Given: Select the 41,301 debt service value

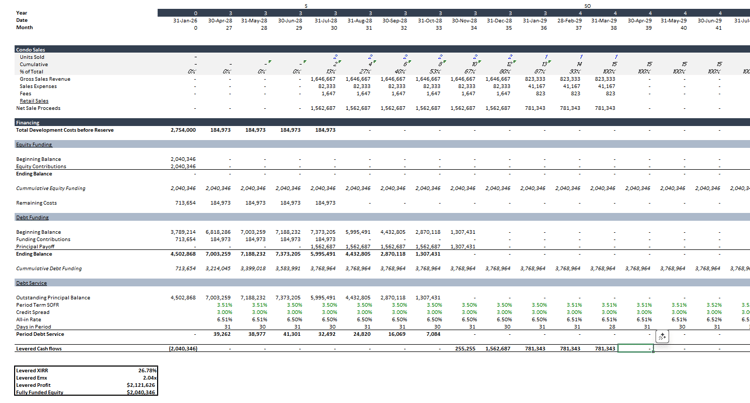Looking at the screenshot, I should [292, 334].
